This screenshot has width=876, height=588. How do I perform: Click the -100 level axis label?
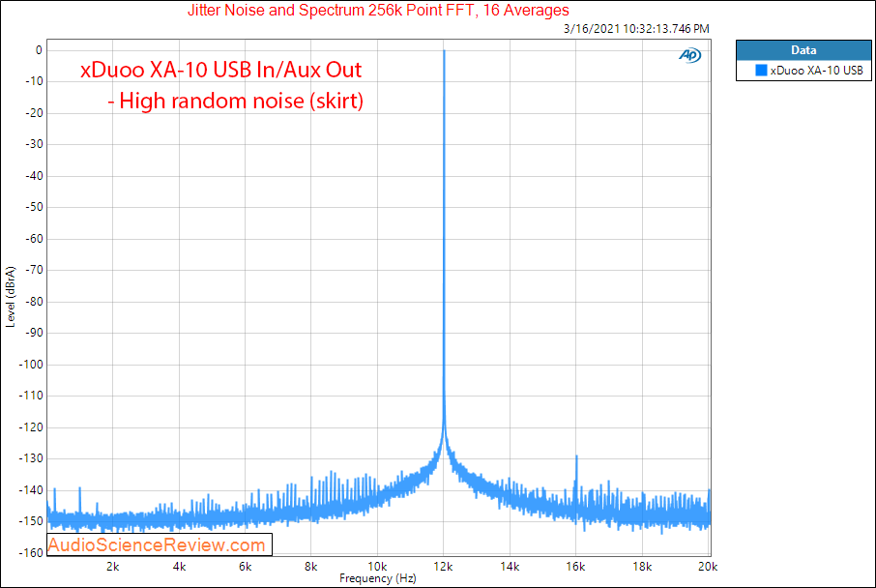click(x=31, y=365)
